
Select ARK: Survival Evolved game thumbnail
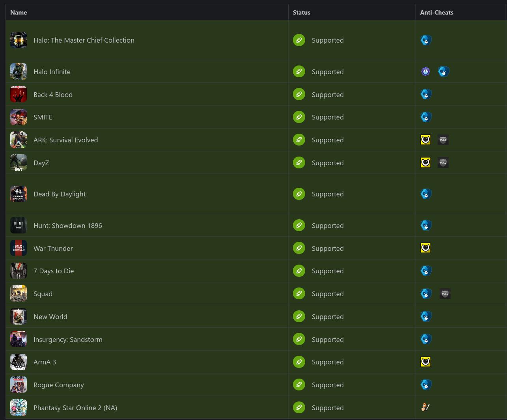point(19,140)
